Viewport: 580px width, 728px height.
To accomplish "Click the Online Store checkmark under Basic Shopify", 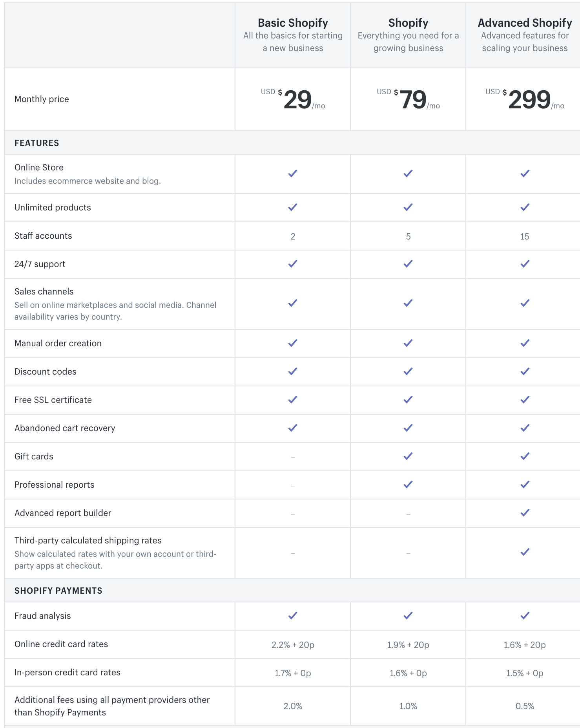I will pos(293,174).
